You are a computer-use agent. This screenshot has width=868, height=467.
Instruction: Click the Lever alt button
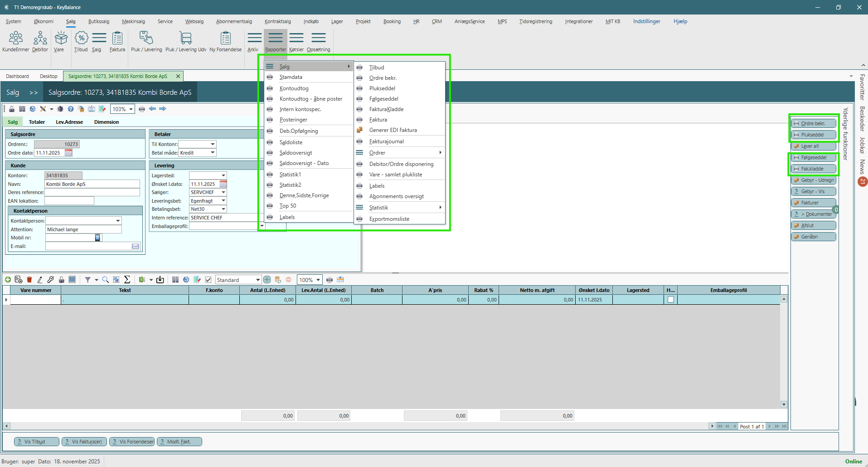(x=813, y=146)
